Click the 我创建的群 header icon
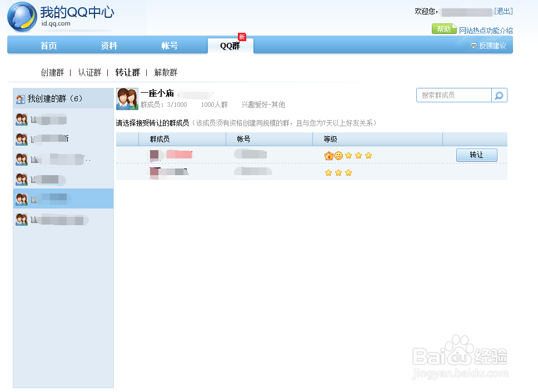Image resolution: width=538 pixels, height=392 pixels. 21,99
